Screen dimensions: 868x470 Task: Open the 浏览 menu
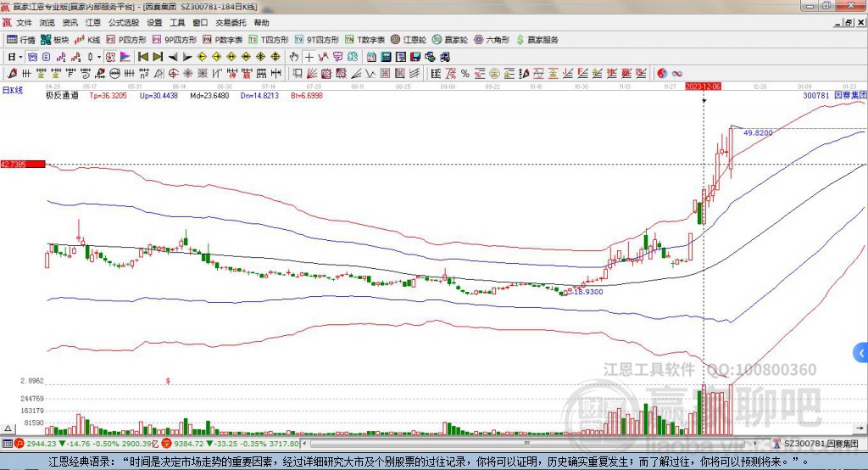[47, 23]
